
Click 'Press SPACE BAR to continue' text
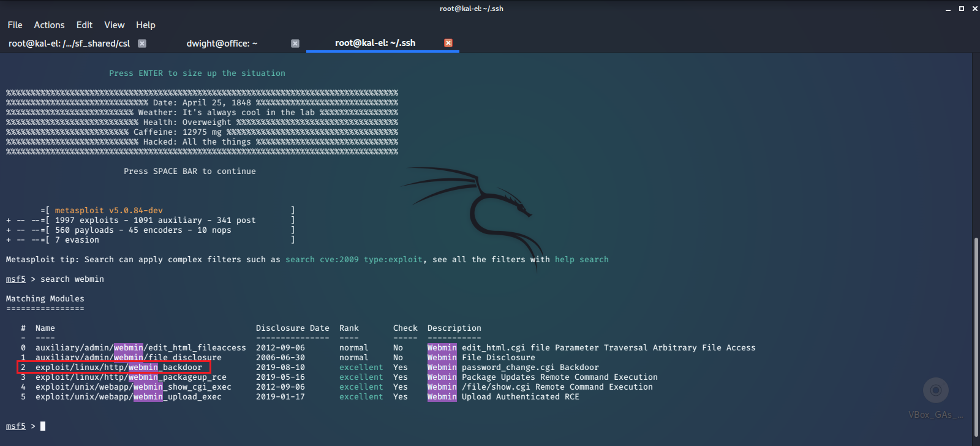tap(190, 171)
